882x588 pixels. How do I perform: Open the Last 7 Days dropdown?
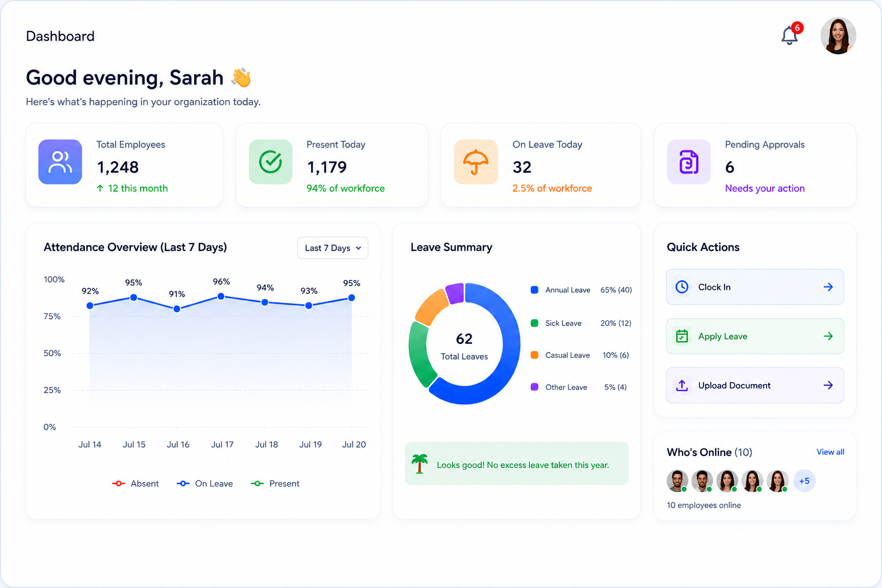tap(333, 248)
